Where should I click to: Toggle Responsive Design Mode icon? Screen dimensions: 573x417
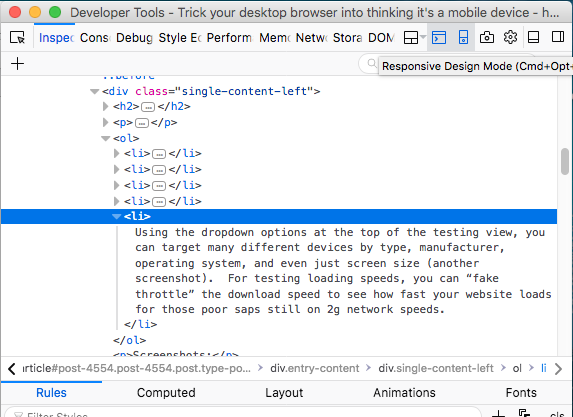coord(463,37)
